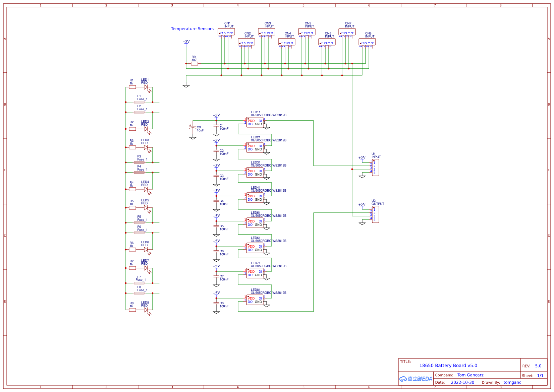554x392 pixels.
Task: Select the LED81 XL-5050RGBC-WS2812B part
Action: 256,300
